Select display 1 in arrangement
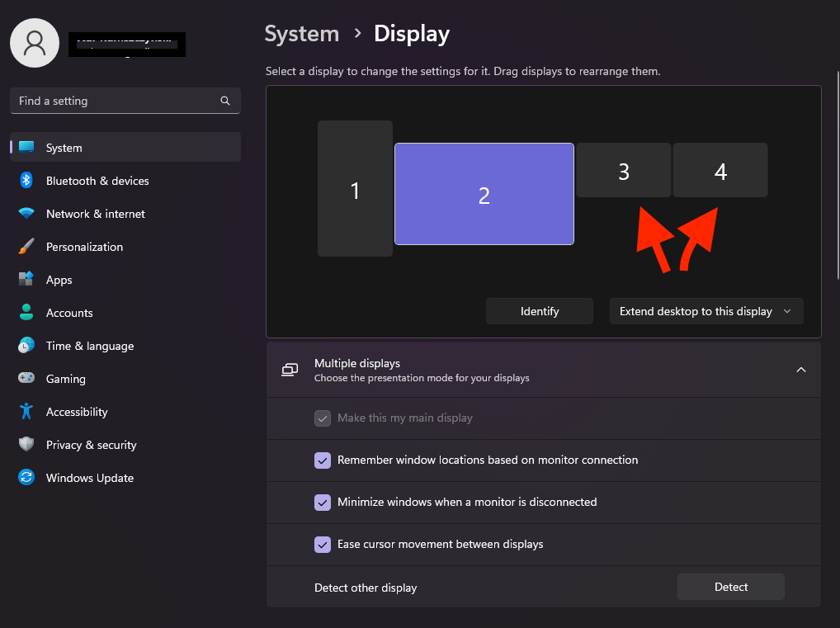Image resolution: width=840 pixels, height=628 pixels. point(355,189)
